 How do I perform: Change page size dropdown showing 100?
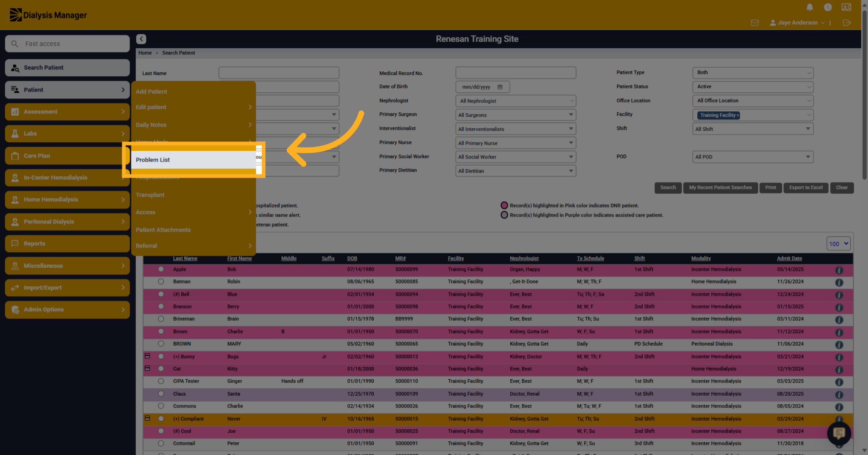point(838,244)
